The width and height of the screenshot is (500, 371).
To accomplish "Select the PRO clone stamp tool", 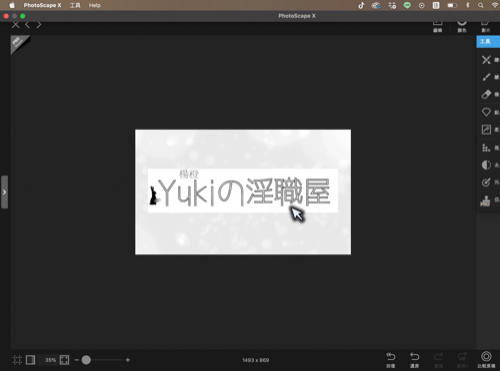I will 485,201.
